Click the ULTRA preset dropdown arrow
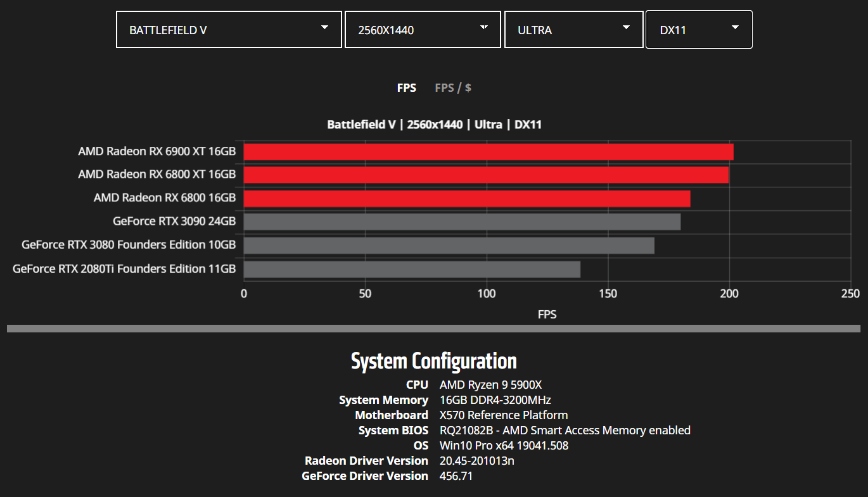The height and width of the screenshot is (497, 868). [x=625, y=28]
